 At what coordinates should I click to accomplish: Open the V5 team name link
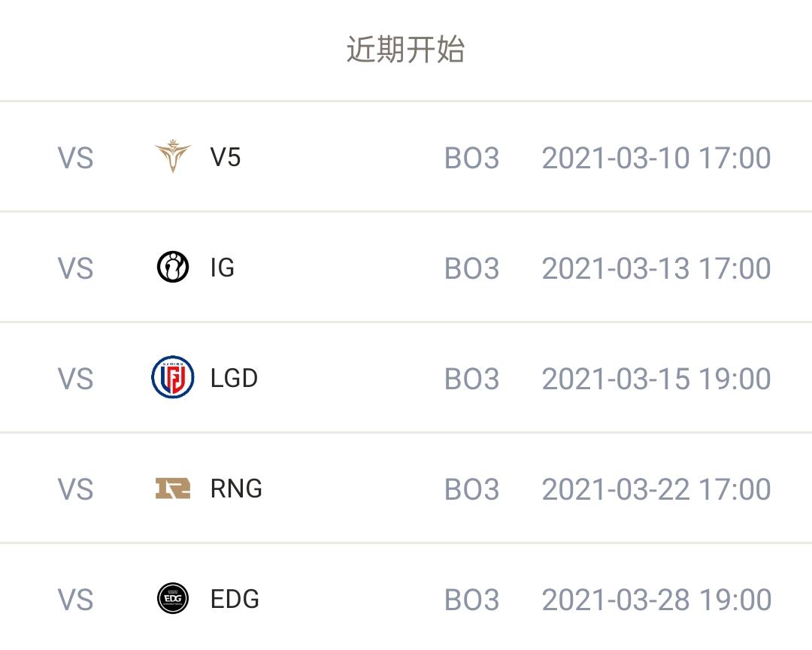pos(226,158)
